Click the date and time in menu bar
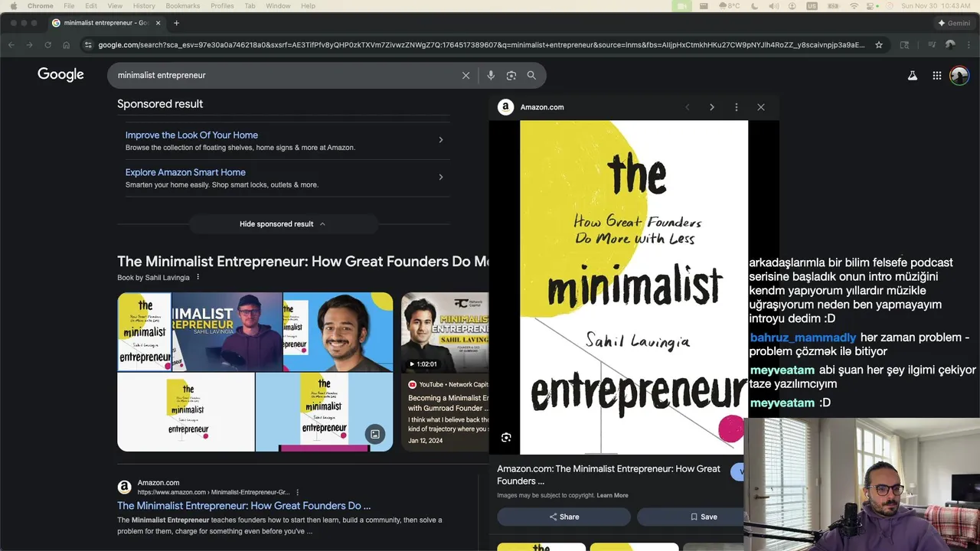 936,6
